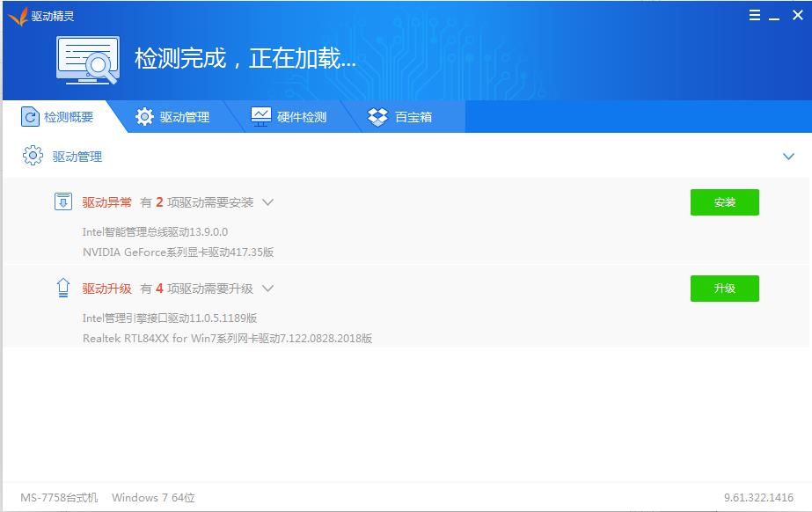Select NVIDIA GeForce系列显卡驱动417.35版 entry

tap(178, 252)
